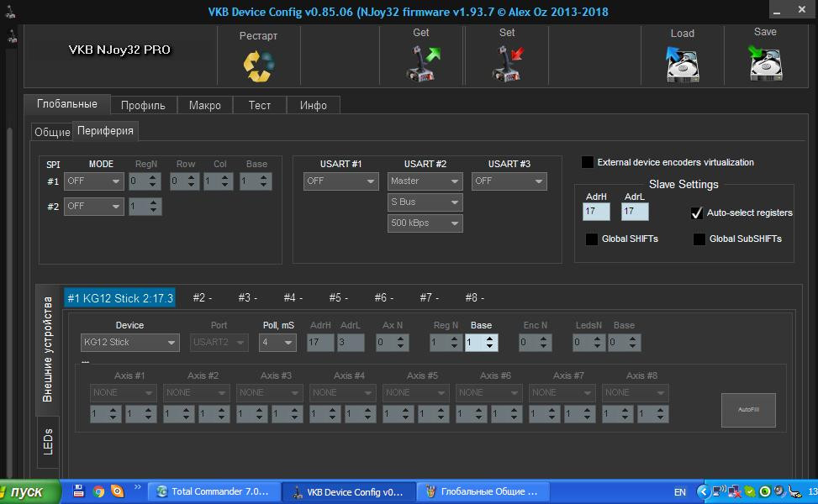Switch to Total Commander taskbar window

coord(214,491)
